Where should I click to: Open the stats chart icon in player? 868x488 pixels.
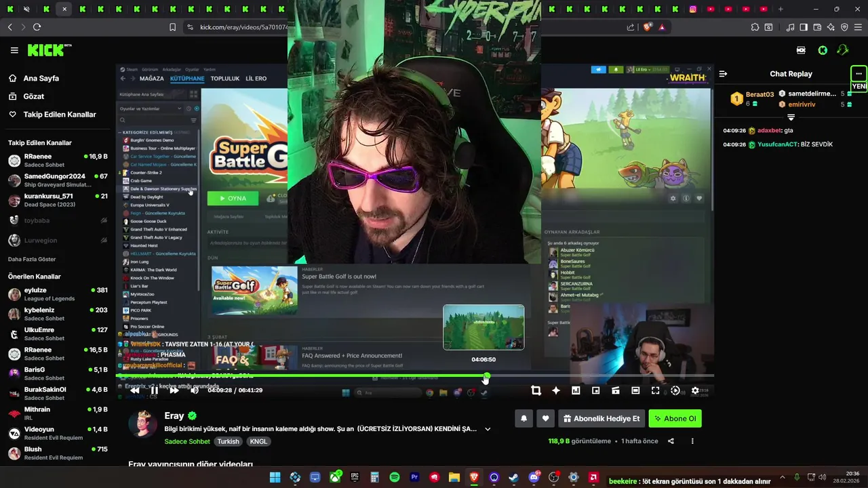(576, 390)
